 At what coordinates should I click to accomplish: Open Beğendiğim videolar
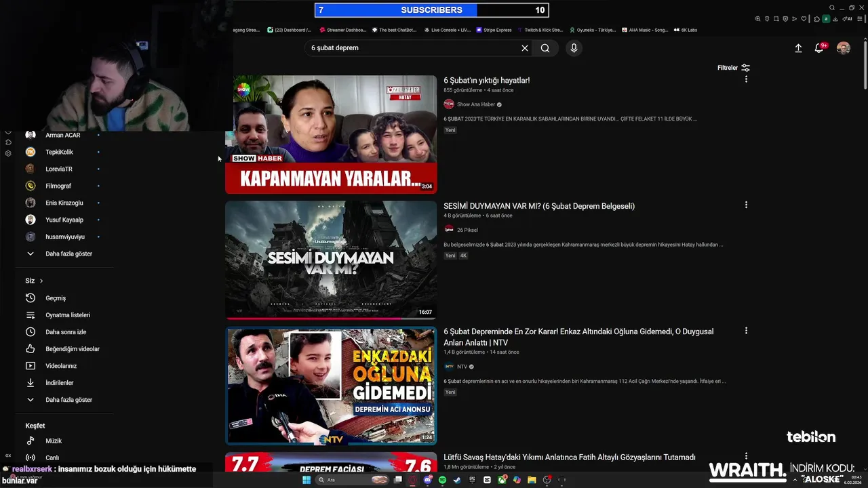(x=63, y=349)
